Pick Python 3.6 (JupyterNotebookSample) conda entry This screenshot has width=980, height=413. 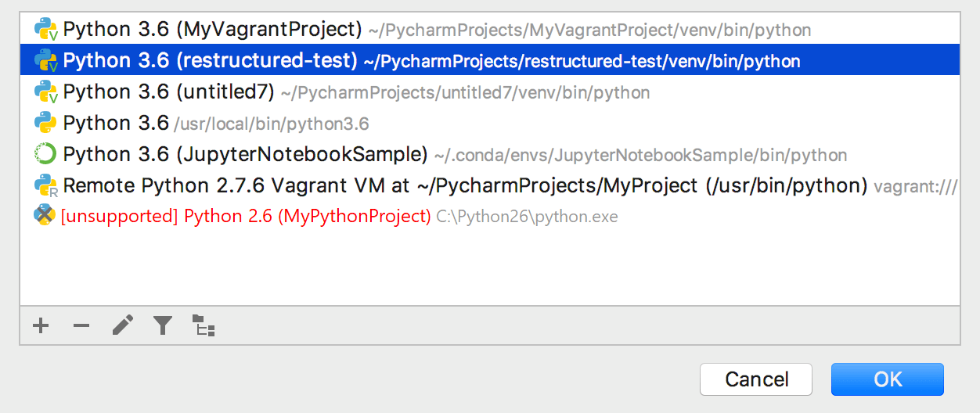point(245,154)
